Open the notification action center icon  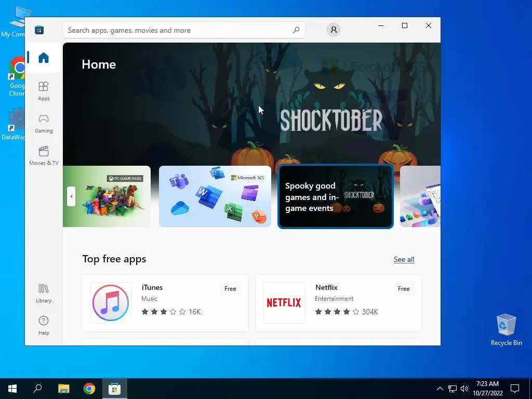pos(515,389)
